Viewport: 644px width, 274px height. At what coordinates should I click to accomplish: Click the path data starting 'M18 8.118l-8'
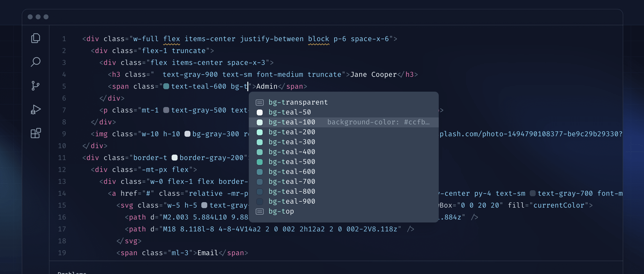(x=280, y=229)
